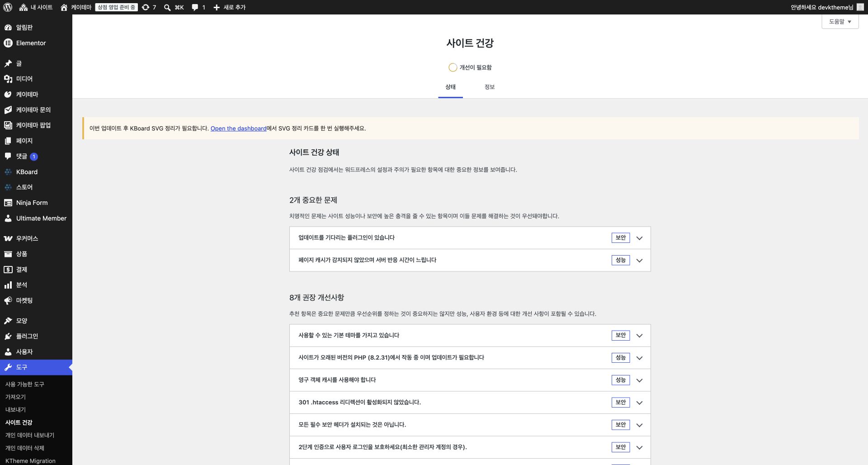The image size is (868, 465).
Task: Click 안녕하세요 devktheme님 greeting
Action: point(821,7)
